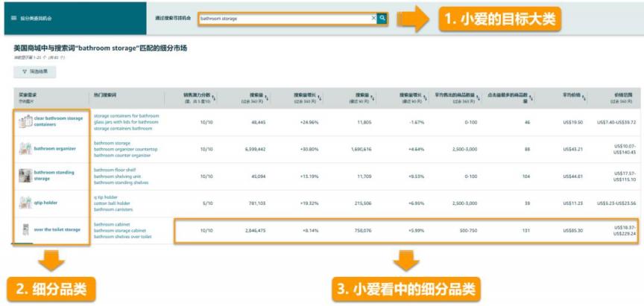The image size is (644, 306).
Task: Click search volume value 6,599,442
Action: (x=255, y=150)
